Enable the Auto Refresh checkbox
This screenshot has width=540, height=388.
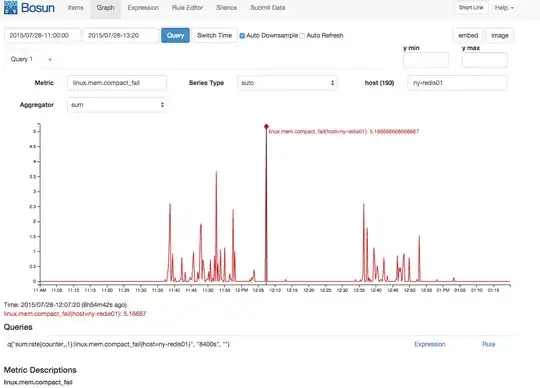tap(302, 36)
